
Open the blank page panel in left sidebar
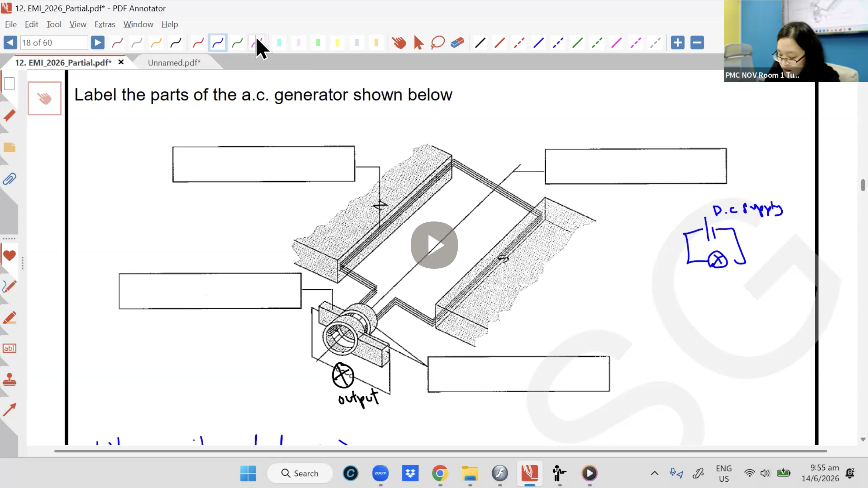(9, 84)
